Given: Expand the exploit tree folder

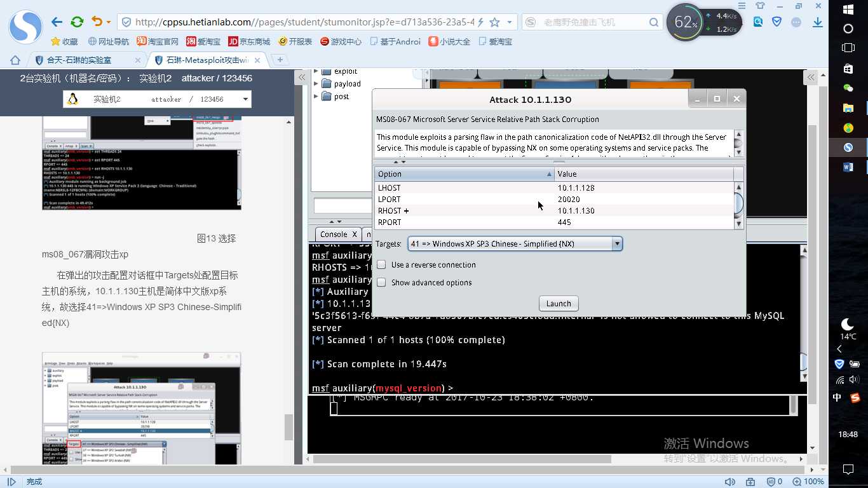Looking at the screenshot, I should [316, 71].
